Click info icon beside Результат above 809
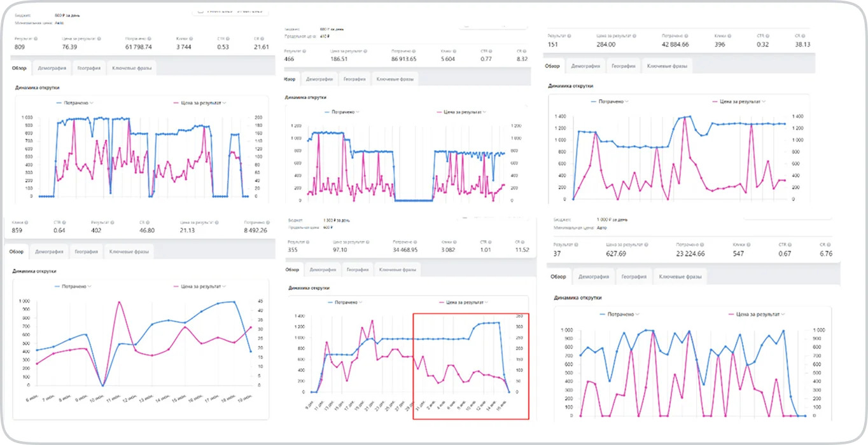The height and width of the screenshot is (445, 868). [x=36, y=39]
